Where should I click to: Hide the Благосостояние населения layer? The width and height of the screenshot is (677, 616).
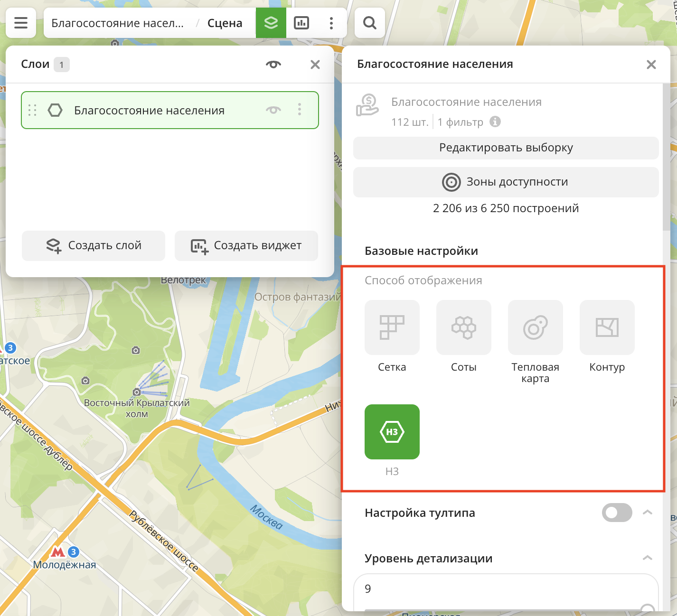click(273, 110)
